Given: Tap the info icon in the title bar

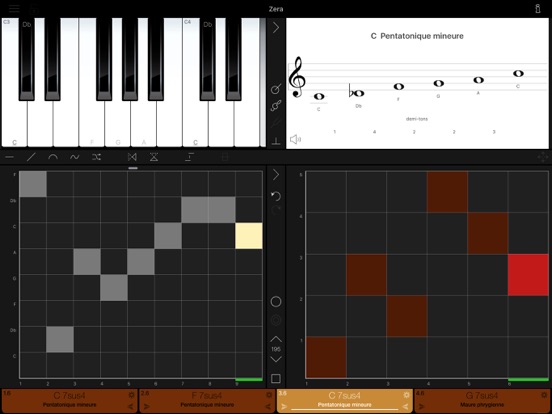Looking at the screenshot, I should pyautogui.click(x=538, y=8).
